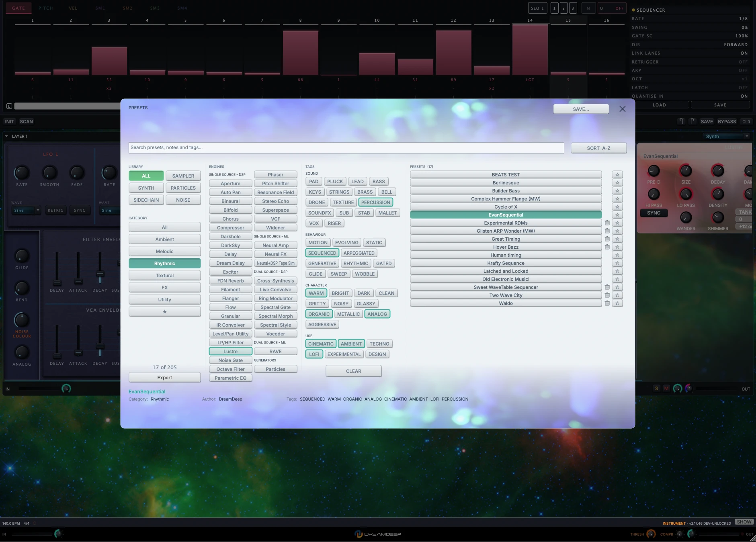Click the redo arrow icon
This screenshot has width=756, height=542.
click(692, 121)
